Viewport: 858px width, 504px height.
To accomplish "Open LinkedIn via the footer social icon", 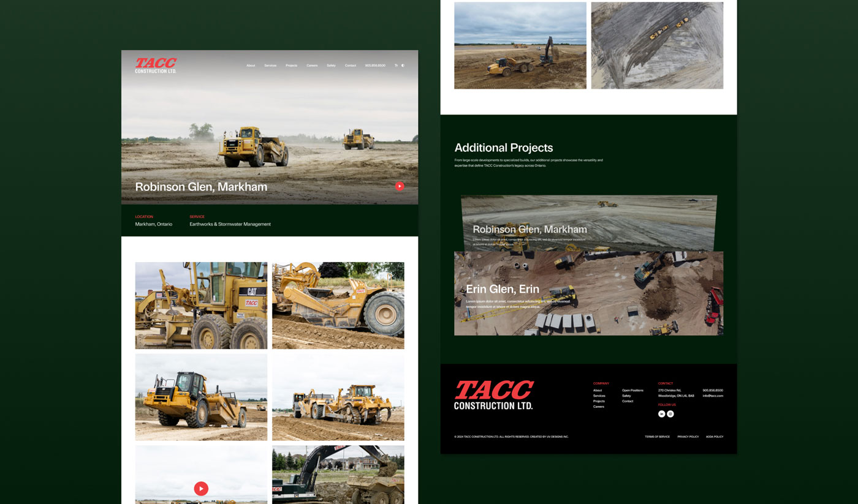I will pyautogui.click(x=662, y=413).
